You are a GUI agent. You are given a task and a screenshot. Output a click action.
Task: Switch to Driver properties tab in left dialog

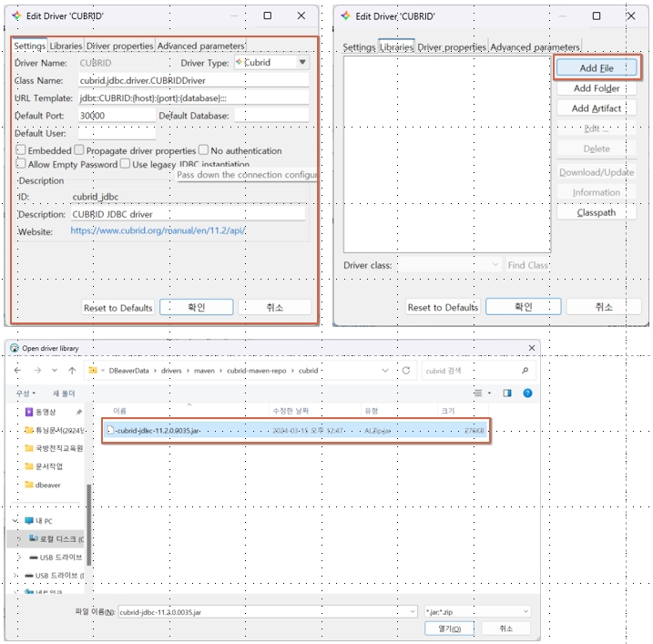point(119,46)
